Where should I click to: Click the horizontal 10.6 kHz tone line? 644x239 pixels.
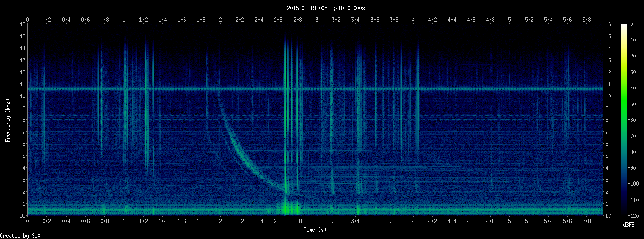315,89
